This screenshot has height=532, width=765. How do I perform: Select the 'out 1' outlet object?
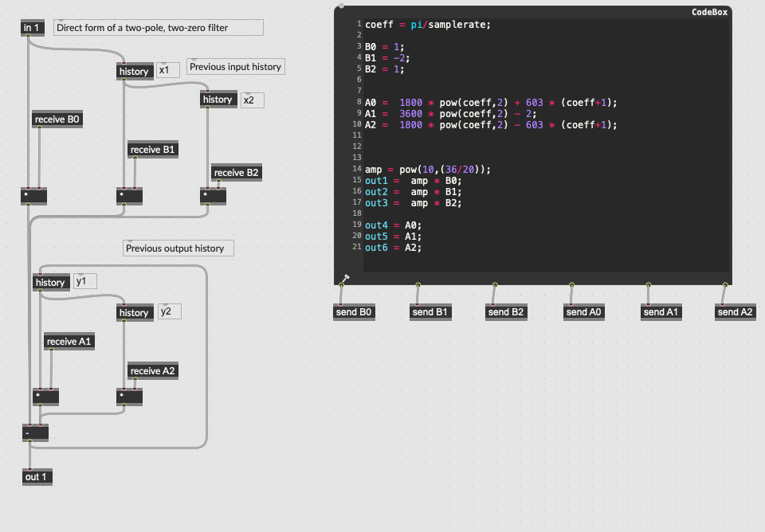37,476
